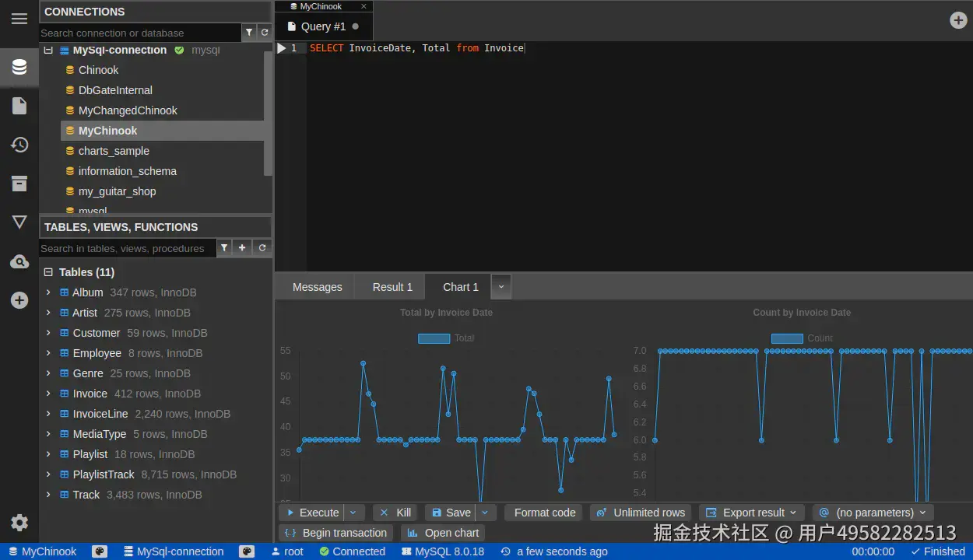Click the Execute button

pos(311,513)
